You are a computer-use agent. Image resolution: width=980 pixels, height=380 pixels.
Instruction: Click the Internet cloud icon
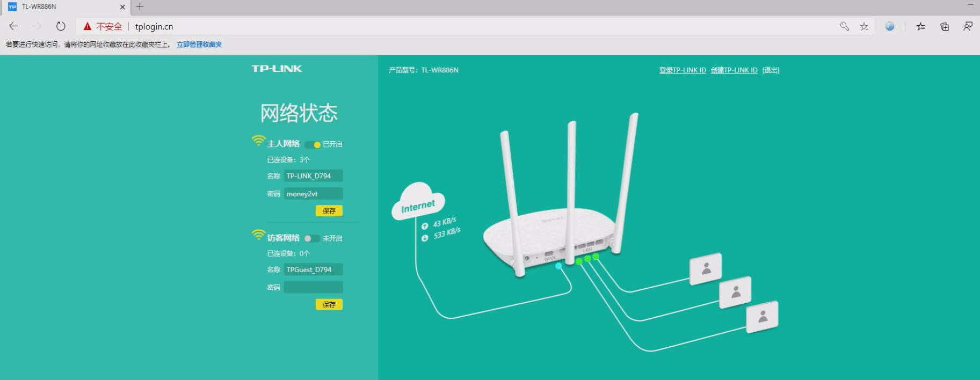[418, 202]
